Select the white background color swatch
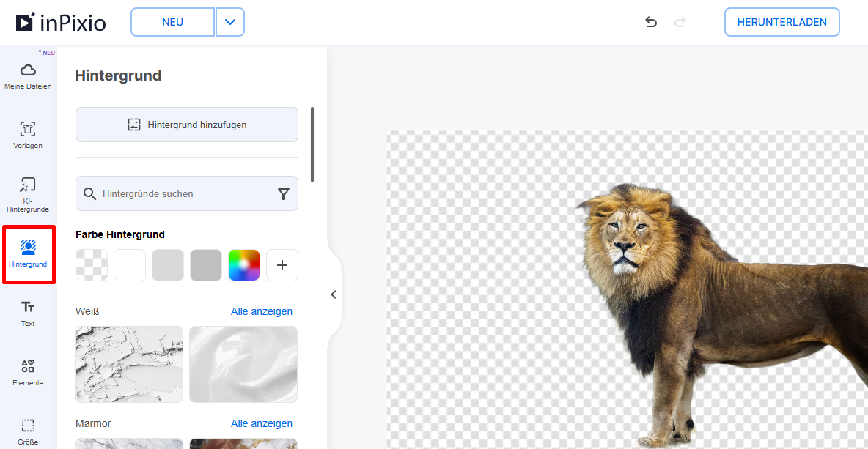This screenshot has height=449, width=868. click(x=130, y=265)
